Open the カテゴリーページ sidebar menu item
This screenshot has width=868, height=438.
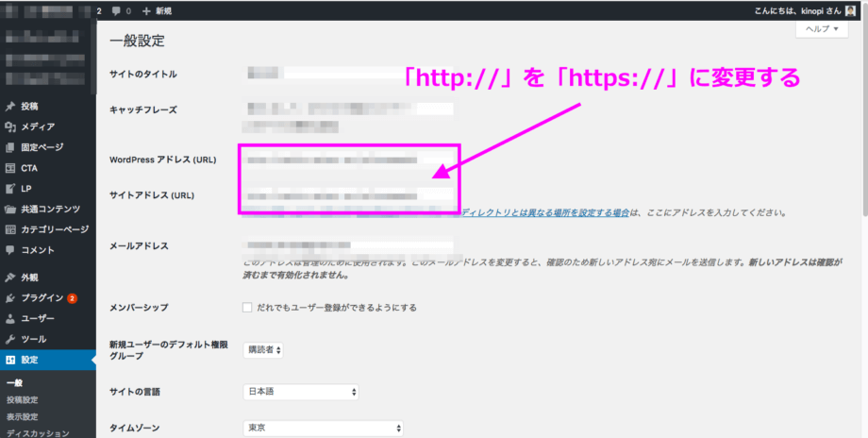coord(54,229)
